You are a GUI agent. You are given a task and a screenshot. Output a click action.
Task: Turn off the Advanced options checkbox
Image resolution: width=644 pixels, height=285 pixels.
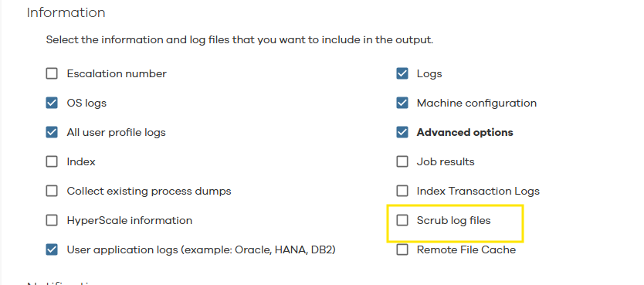(x=402, y=133)
